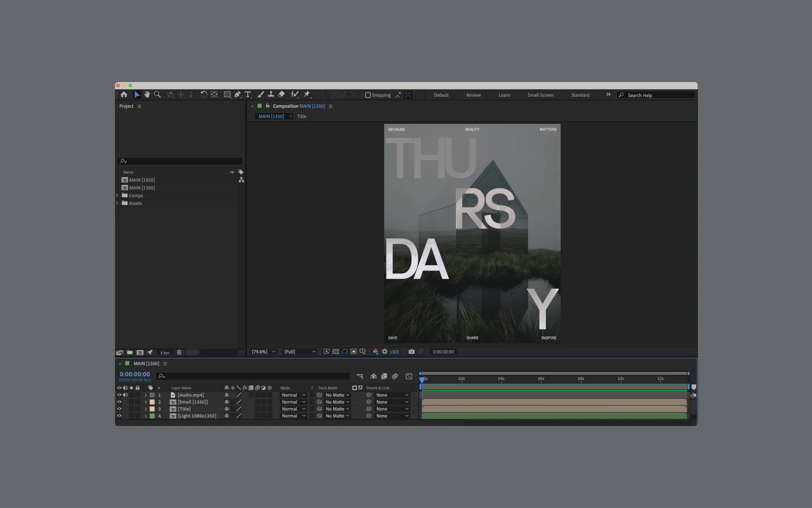812x508 pixels.
Task: Open the Title breadcrumb tab
Action: (302, 116)
